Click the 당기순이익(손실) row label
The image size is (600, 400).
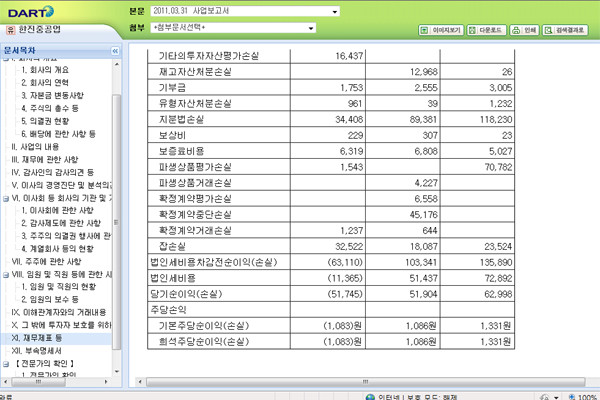[x=186, y=294]
